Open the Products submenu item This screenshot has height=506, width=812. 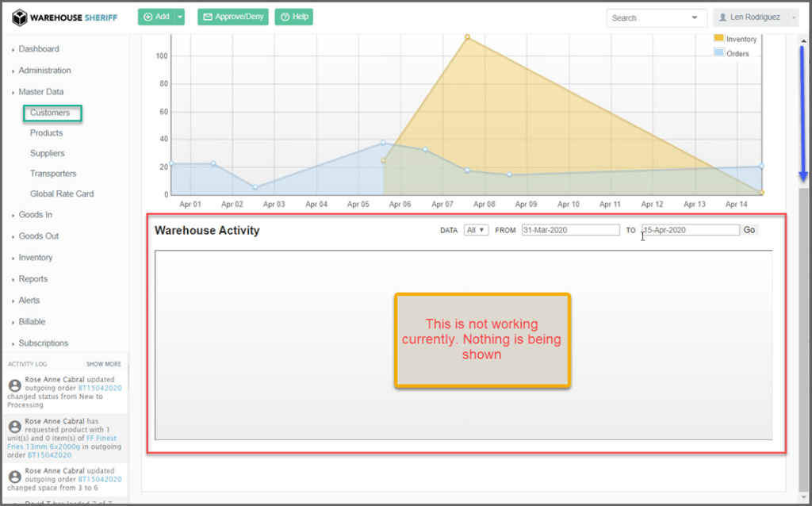tap(46, 132)
